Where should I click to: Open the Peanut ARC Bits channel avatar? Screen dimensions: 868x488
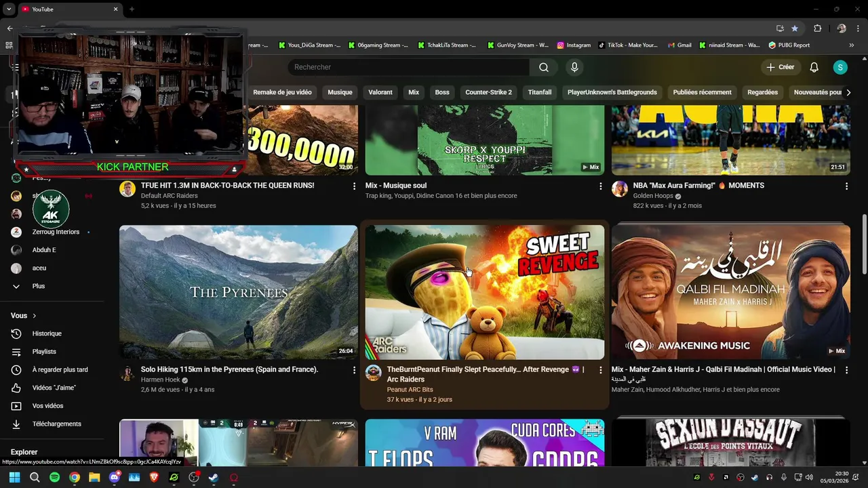click(x=374, y=373)
